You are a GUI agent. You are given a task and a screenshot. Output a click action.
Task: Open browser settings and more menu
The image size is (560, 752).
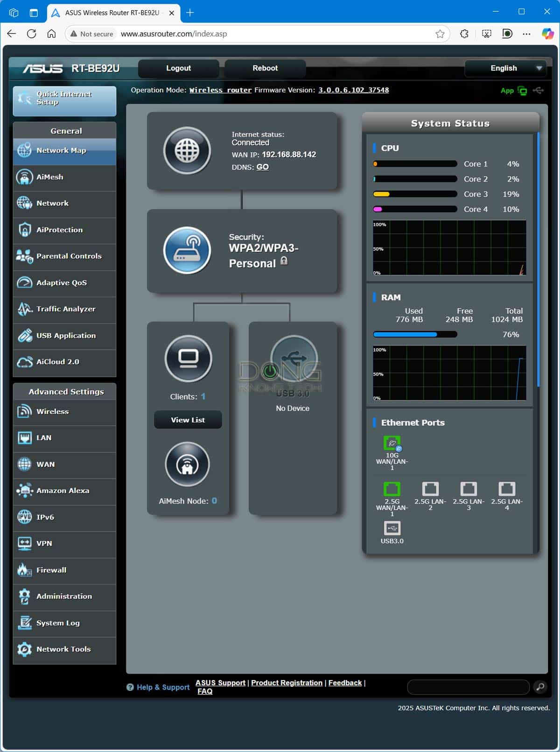click(x=527, y=34)
